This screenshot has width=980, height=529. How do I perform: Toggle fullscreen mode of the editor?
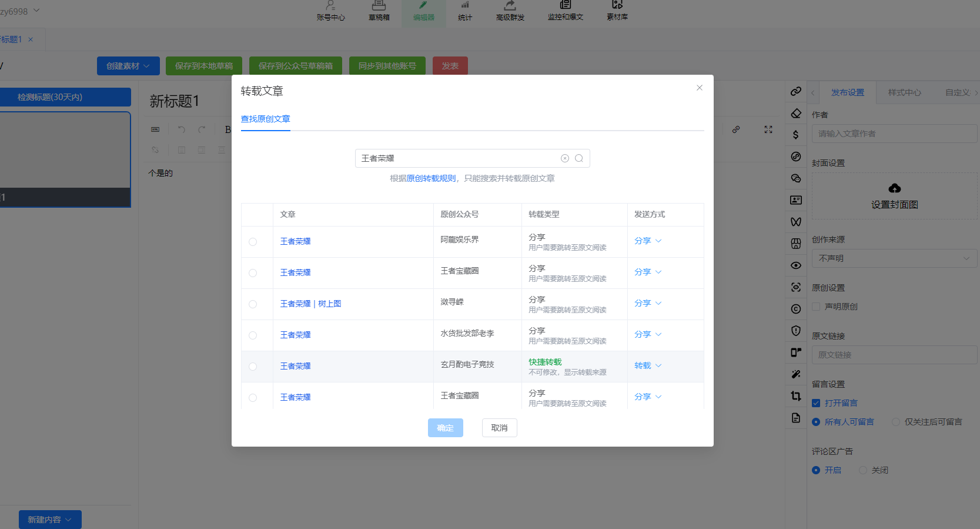(768, 129)
